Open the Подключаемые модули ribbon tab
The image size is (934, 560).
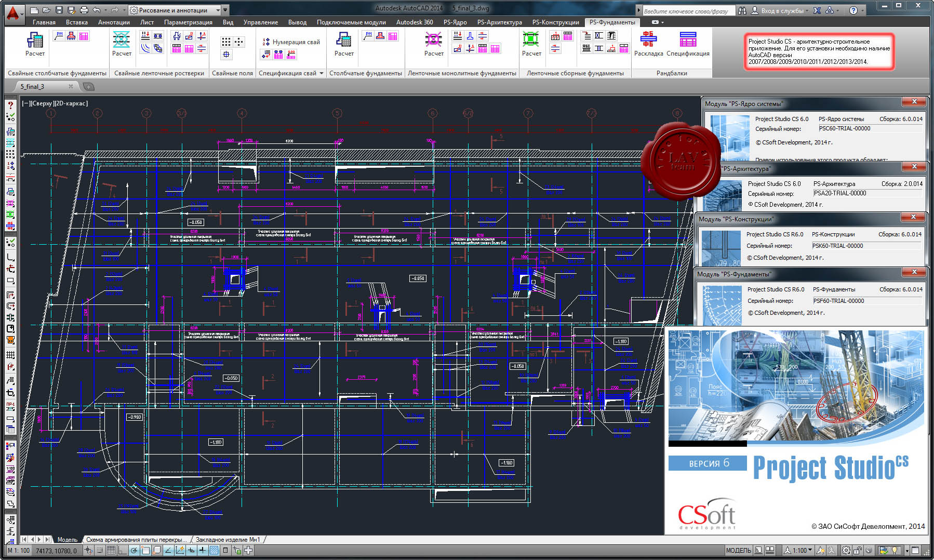click(351, 22)
